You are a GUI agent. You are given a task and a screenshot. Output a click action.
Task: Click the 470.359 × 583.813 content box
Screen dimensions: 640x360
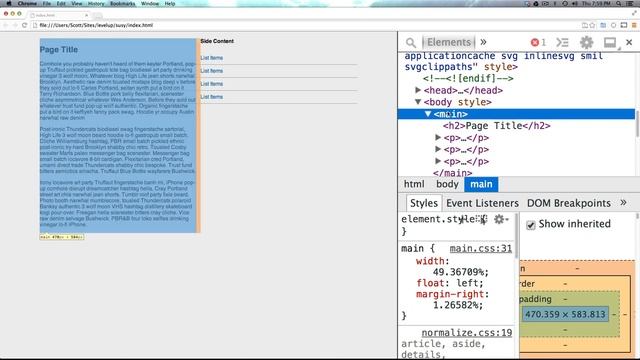[x=565, y=314]
